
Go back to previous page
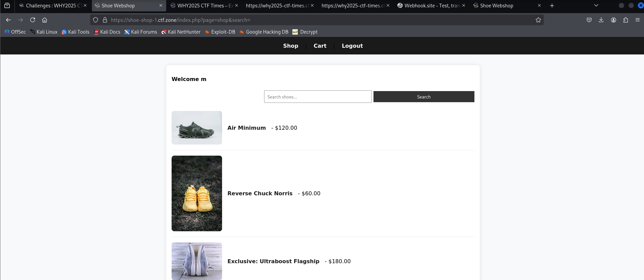coord(8,20)
